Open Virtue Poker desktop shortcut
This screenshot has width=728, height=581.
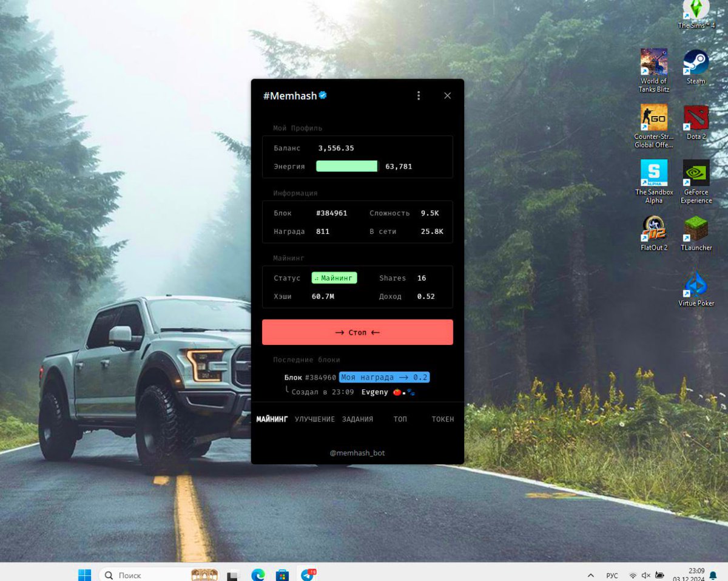point(696,290)
